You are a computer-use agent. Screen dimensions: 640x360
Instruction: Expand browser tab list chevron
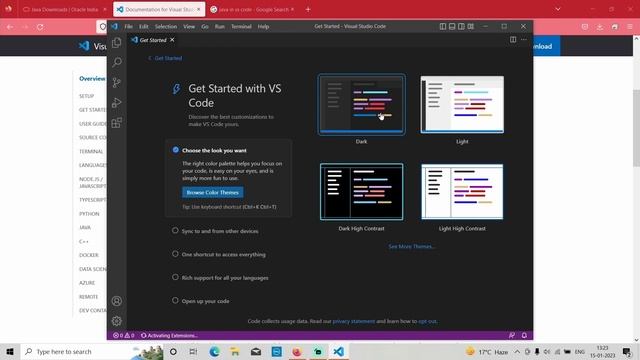558,9
